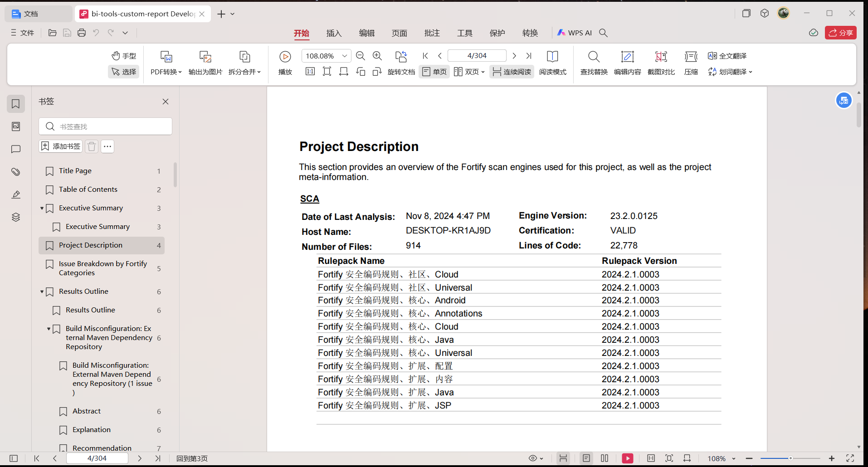Switch to 开始 ribbon tab
The image size is (868, 467).
[301, 33]
